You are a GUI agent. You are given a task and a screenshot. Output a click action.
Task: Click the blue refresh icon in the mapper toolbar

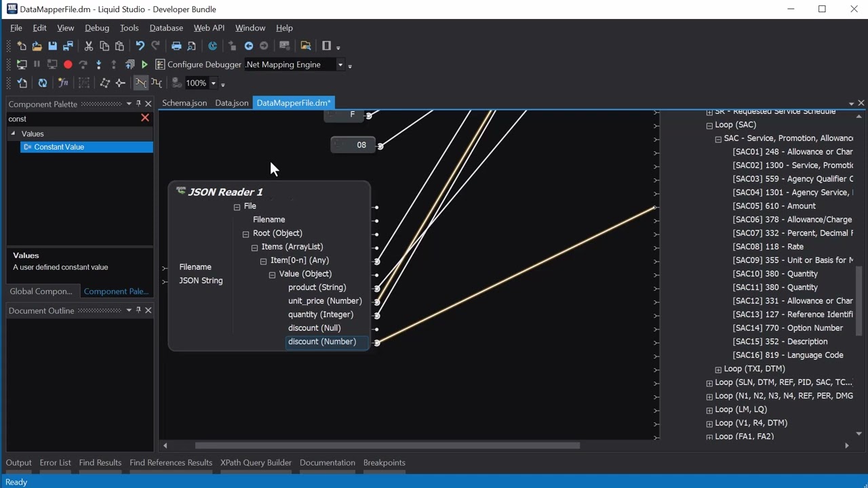pos(42,83)
